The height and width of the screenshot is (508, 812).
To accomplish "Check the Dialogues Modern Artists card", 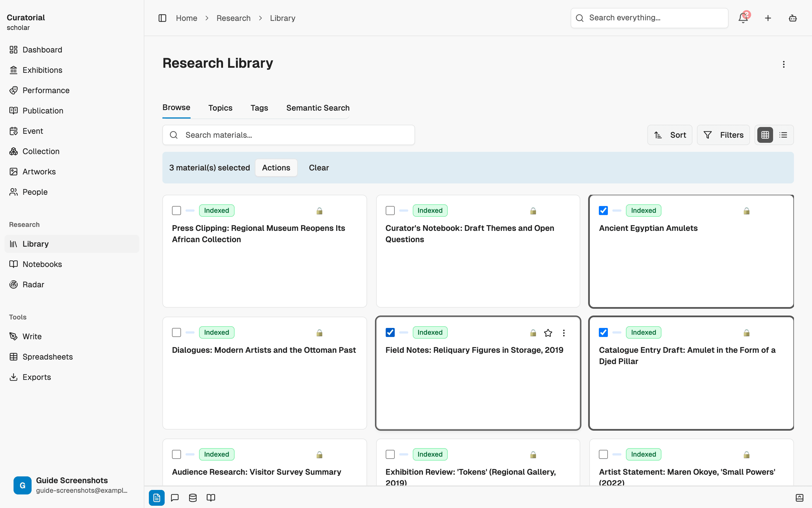I will pyautogui.click(x=176, y=333).
